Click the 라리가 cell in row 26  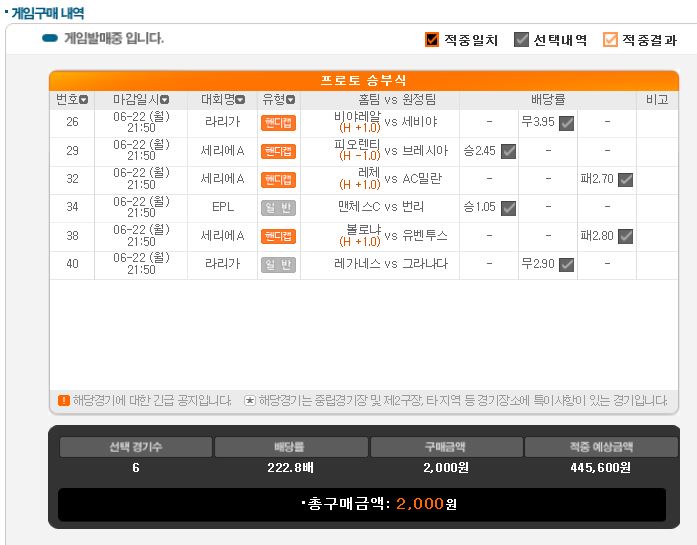[x=222, y=122]
